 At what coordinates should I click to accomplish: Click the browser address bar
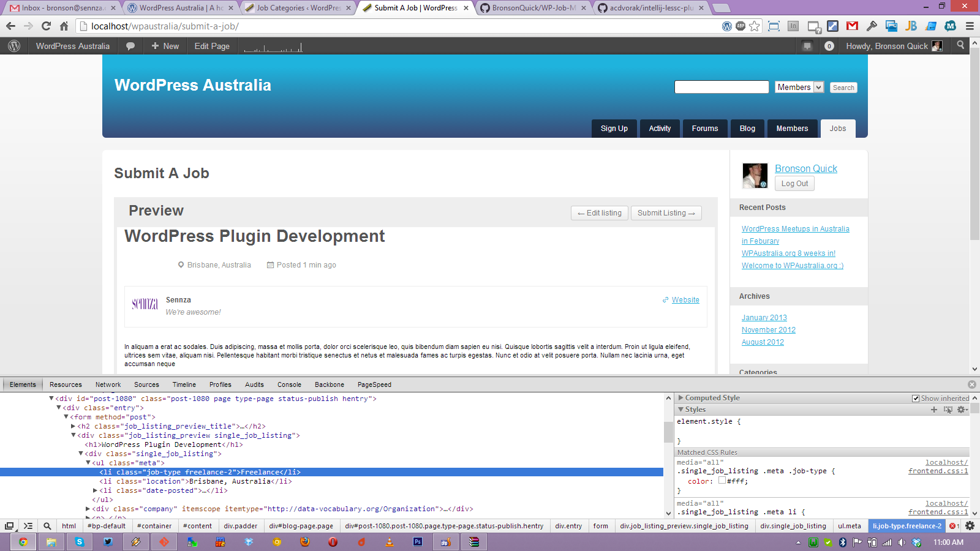pos(398,26)
